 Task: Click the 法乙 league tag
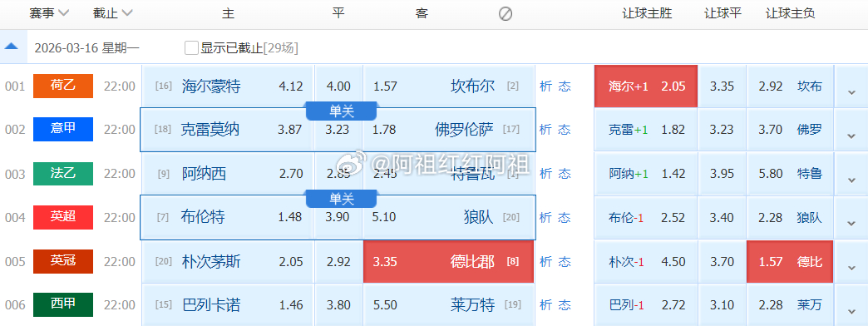tap(63, 173)
